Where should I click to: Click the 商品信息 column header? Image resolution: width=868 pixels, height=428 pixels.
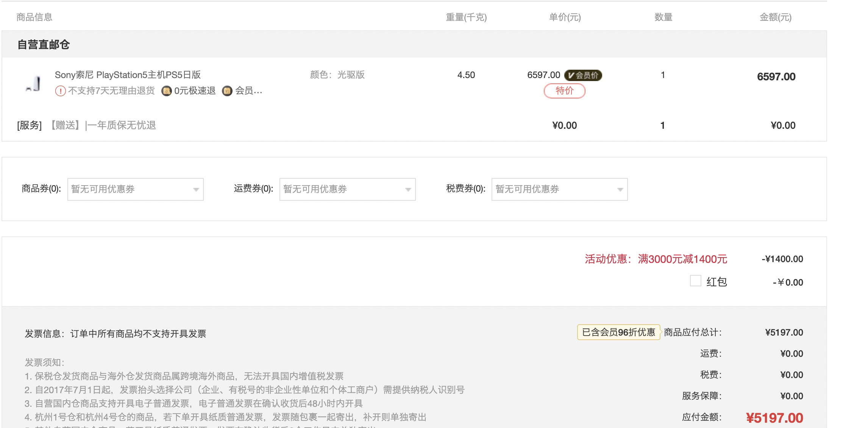click(34, 17)
